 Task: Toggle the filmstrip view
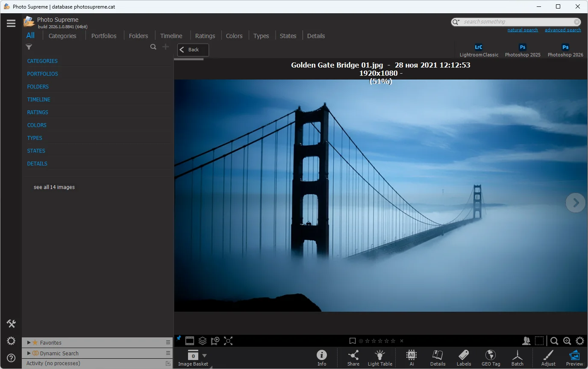click(190, 341)
